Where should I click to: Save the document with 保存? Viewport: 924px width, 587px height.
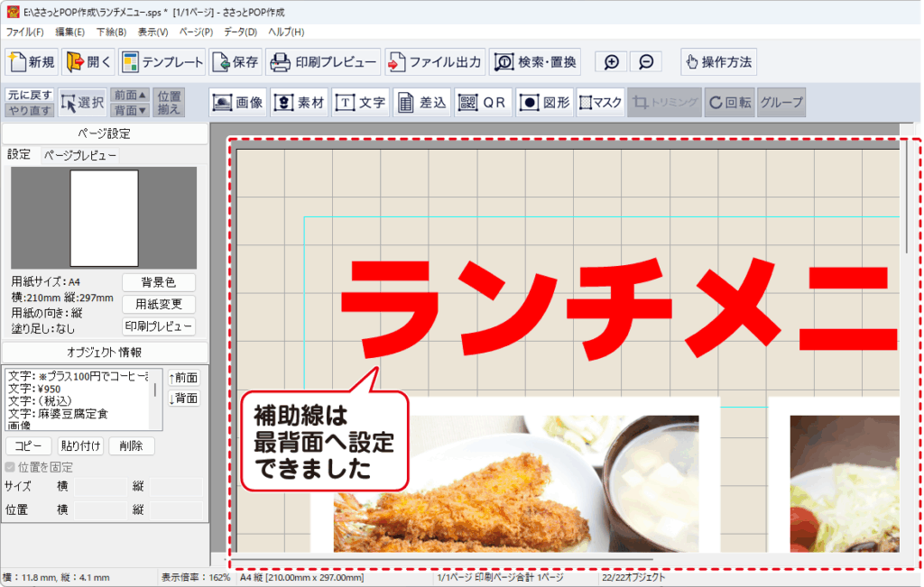pyautogui.click(x=236, y=62)
